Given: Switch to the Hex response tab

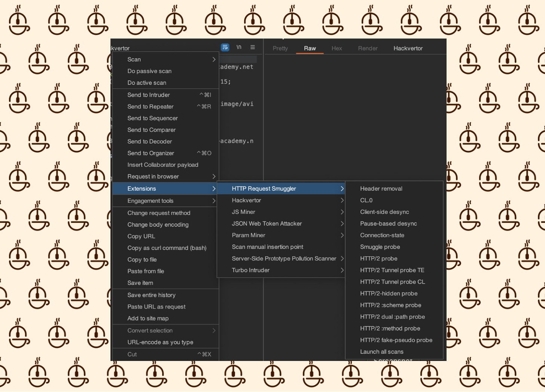Looking at the screenshot, I should coord(337,48).
